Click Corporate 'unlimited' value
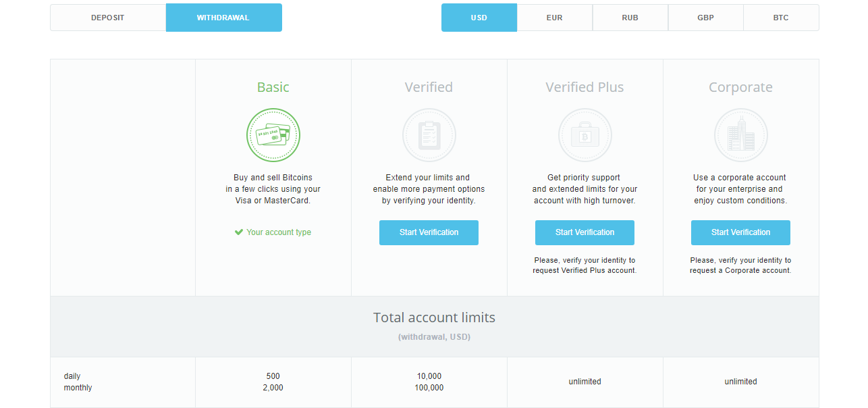This screenshot has width=868, height=408. pos(741,382)
